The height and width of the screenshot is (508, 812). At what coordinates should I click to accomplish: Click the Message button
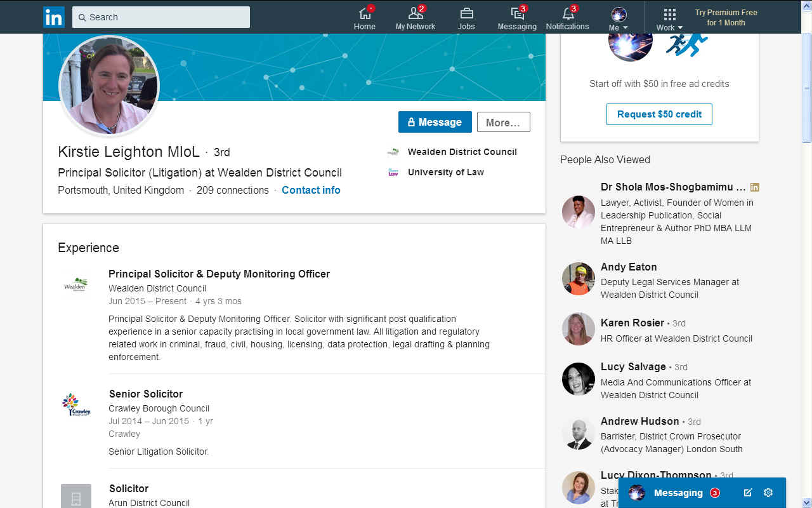pos(435,122)
